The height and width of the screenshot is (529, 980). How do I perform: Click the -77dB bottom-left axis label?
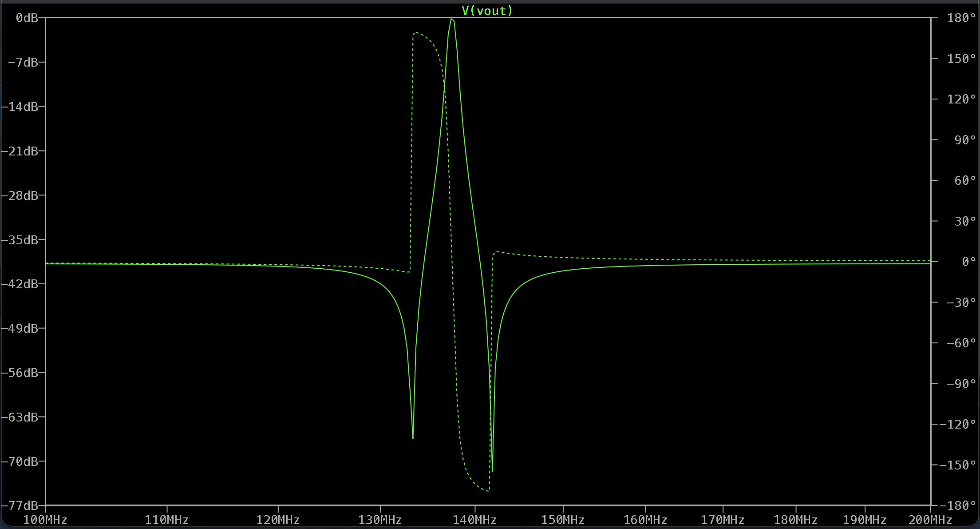(x=20, y=505)
